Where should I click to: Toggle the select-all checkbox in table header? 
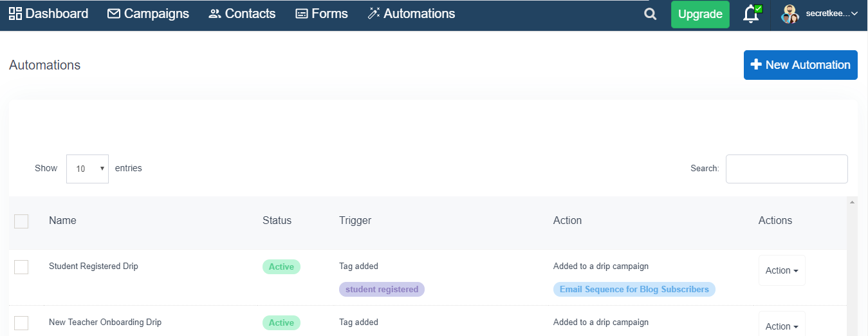tap(21, 221)
